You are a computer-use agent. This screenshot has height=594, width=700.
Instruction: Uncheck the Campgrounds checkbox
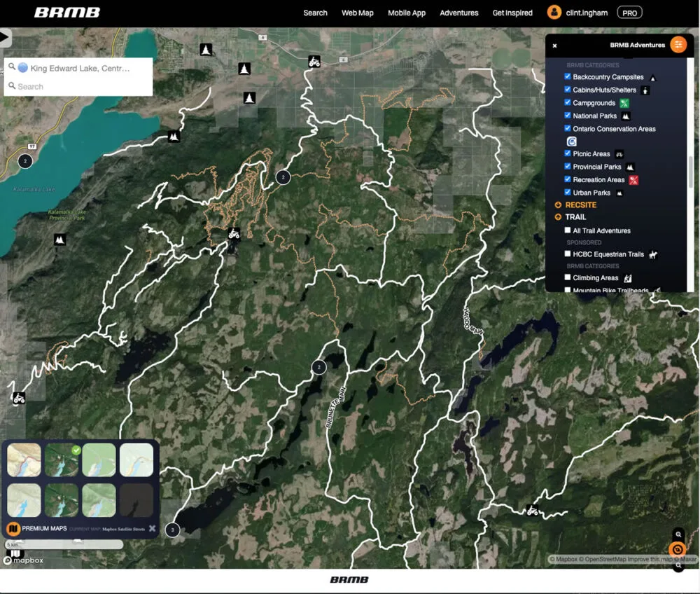click(568, 103)
